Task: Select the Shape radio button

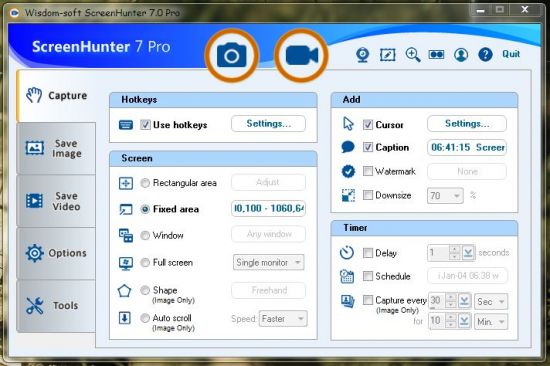Action: pyautogui.click(x=145, y=290)
